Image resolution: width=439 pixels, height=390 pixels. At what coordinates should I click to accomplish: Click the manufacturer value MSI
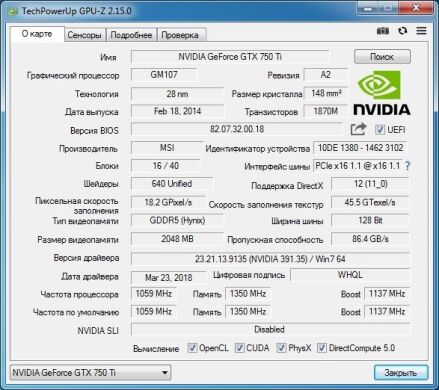(x=167, y=148)
